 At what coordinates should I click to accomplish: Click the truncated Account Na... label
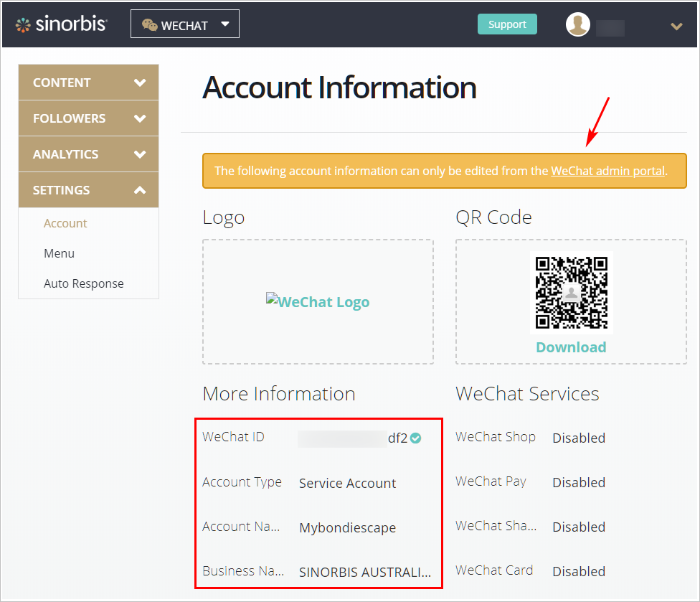(x=241, y=527)
